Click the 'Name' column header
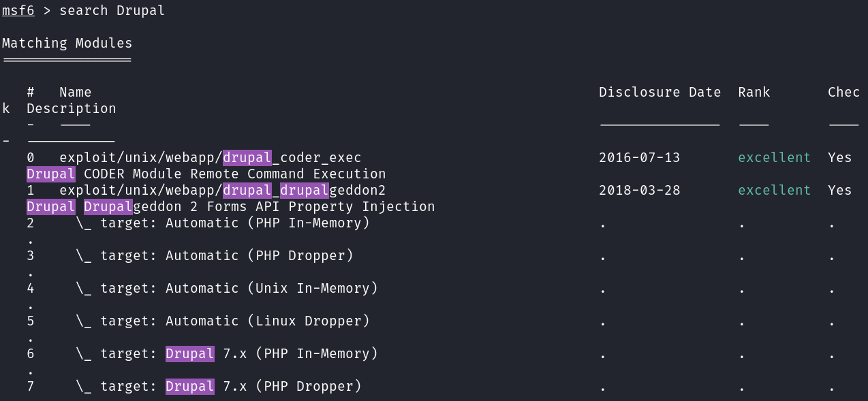This screenshot has width=868, height=401. pos(75,93)
